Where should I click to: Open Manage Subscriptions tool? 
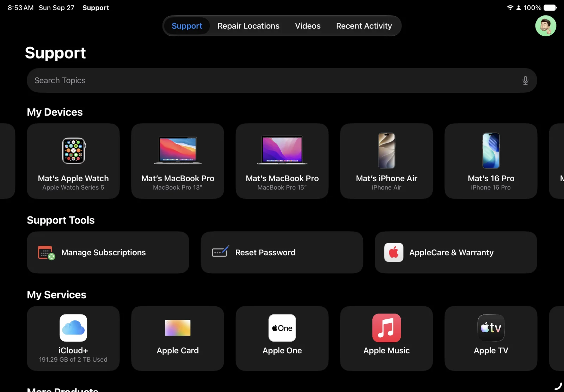click(x=108, y=252)
